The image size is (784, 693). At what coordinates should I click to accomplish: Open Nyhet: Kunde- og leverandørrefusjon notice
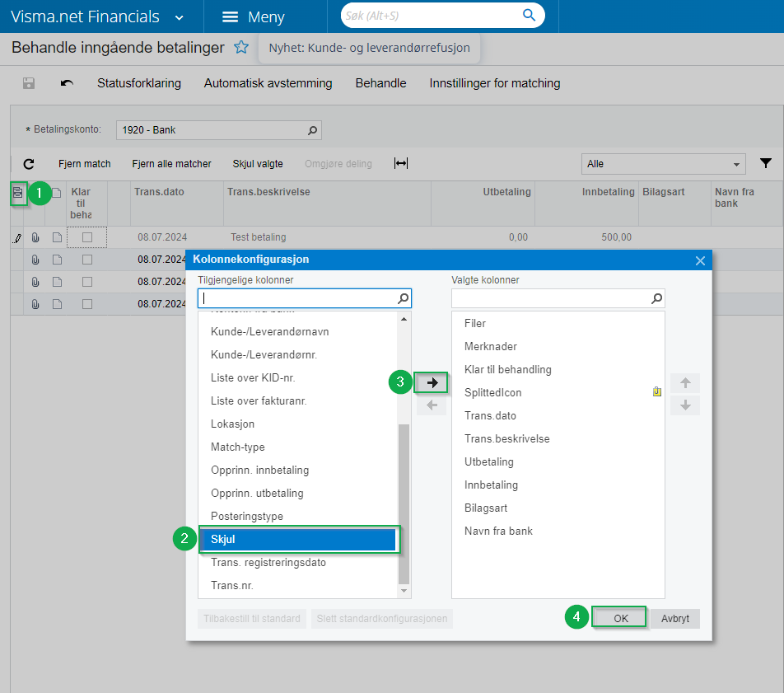[370, 48]
